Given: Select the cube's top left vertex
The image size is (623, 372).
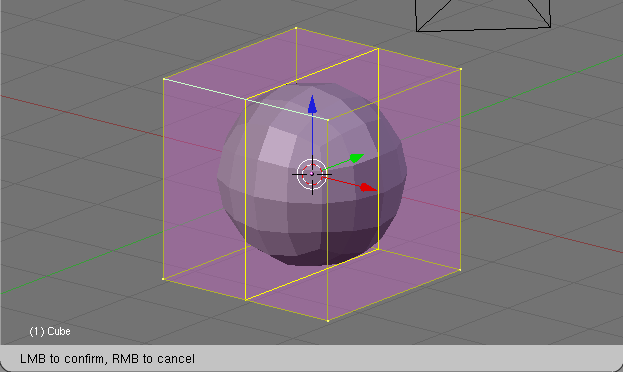Looking at the screenshot, I should click(164, 79).
